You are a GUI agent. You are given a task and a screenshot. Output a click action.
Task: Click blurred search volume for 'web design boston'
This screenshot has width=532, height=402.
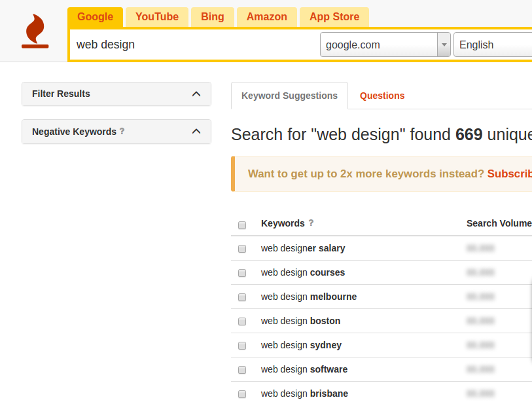click(480, 321)
